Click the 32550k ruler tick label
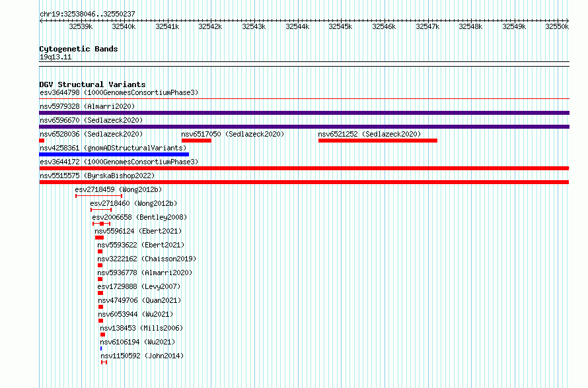This screenshot has height=388, width=588. 557,26
